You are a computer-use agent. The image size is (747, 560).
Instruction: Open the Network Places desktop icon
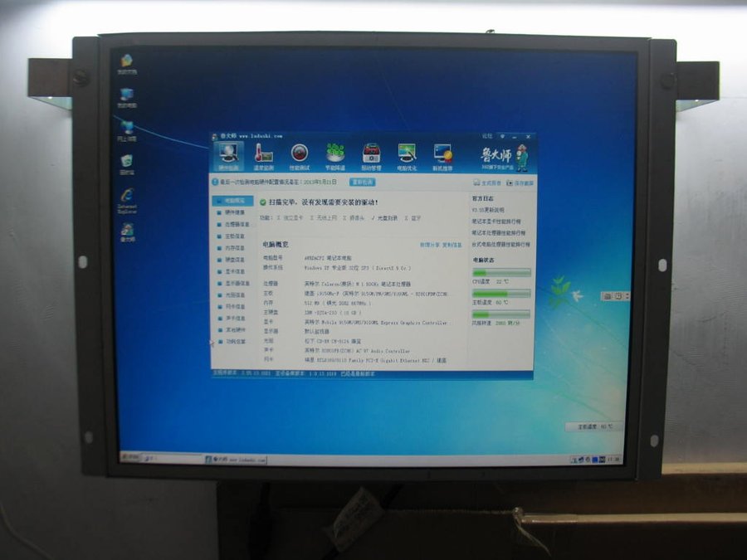tap(127, 131)
